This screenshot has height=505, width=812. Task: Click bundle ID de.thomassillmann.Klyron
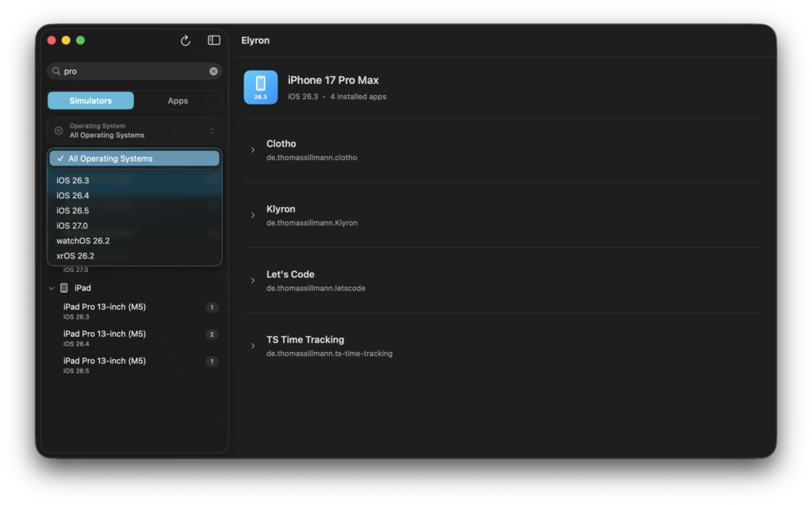pos(312,223)
